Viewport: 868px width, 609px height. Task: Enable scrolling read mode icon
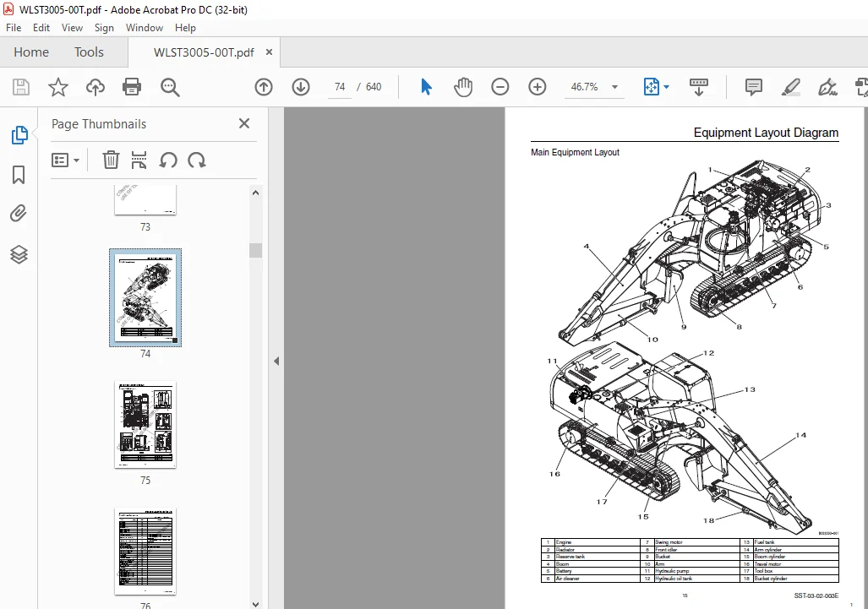click(699, 87)
